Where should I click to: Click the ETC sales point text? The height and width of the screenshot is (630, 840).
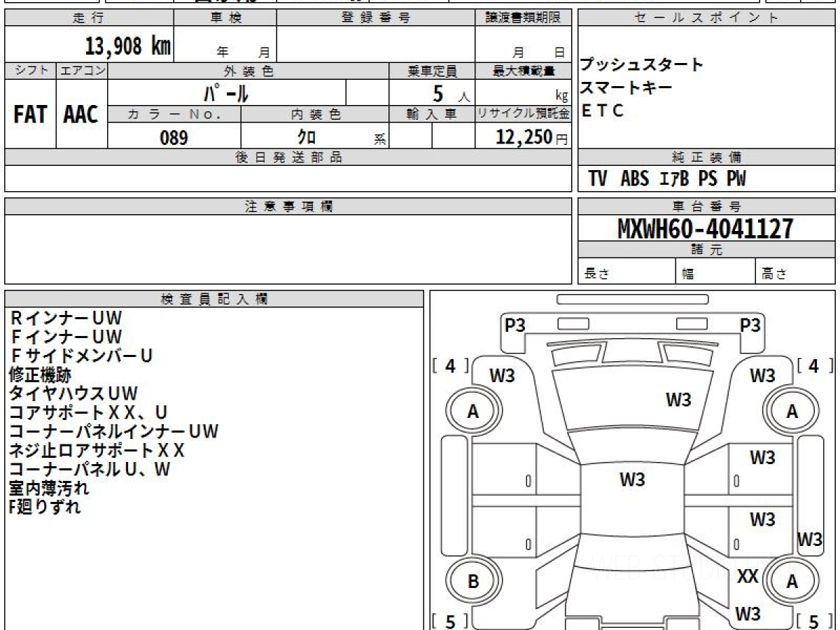pos(603,111)
